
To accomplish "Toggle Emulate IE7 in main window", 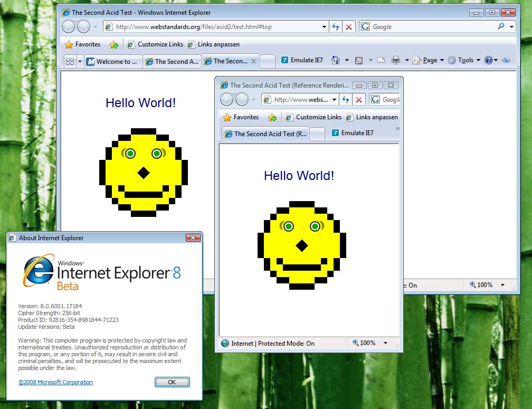I will 302,60.
